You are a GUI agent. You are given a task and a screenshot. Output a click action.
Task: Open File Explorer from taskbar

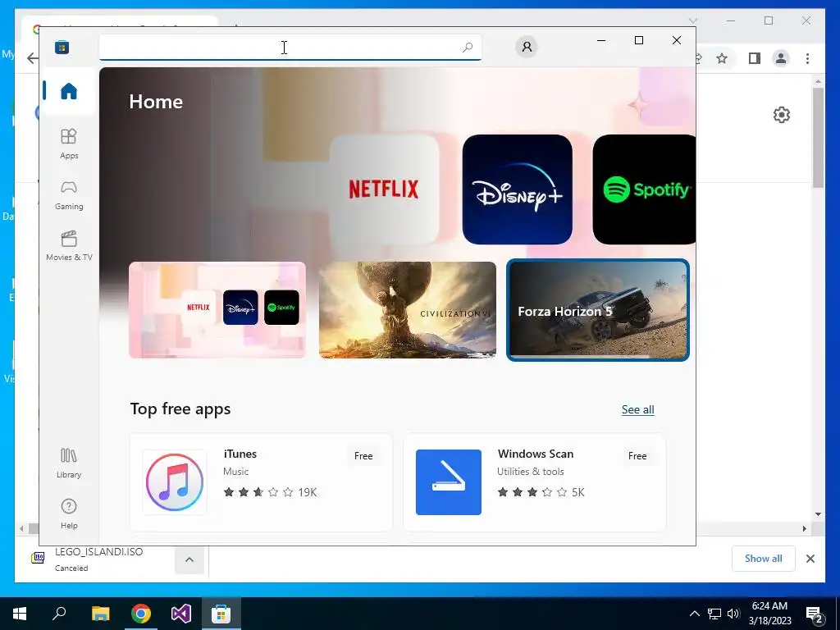100,614
